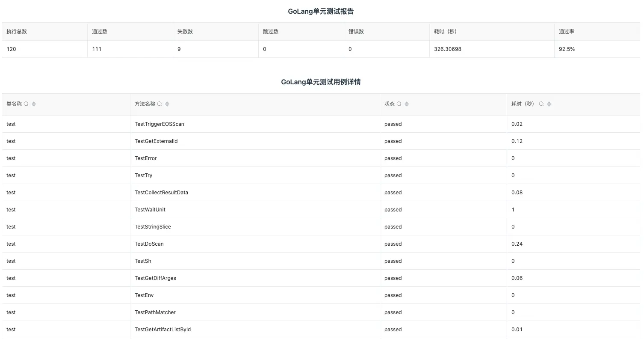Sort table by 耗时（秒） column

coord(549,104)
